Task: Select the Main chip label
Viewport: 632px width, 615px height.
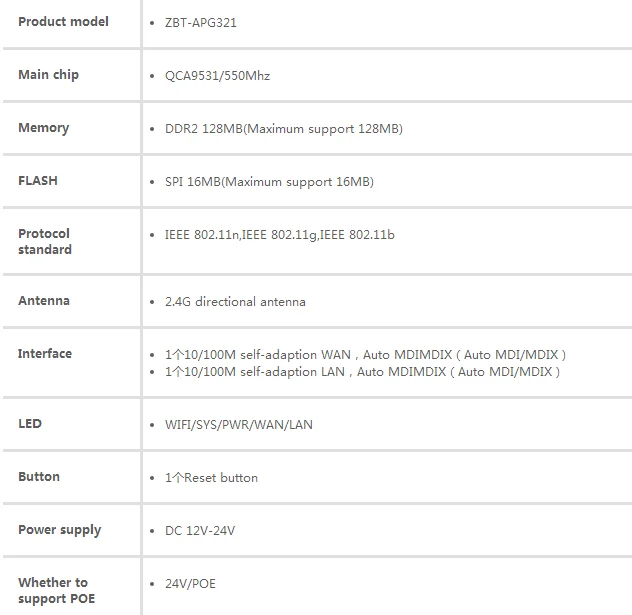Action: (x=48, y=75)
